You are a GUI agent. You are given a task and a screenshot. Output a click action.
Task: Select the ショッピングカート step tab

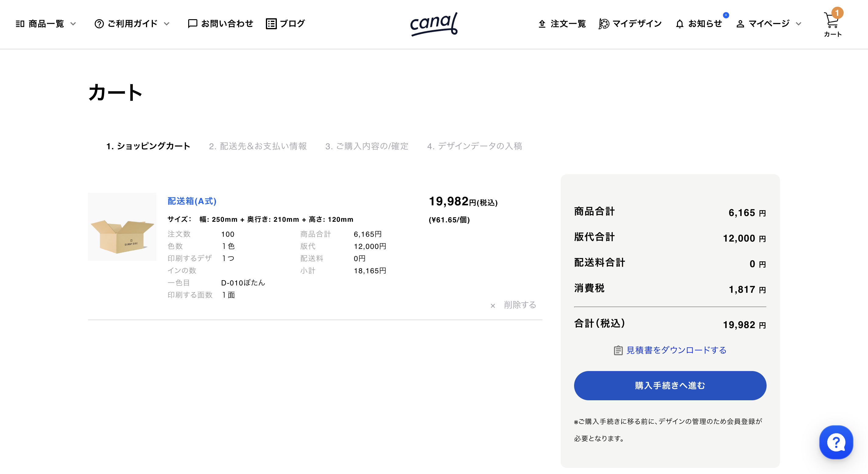point(148,146)
